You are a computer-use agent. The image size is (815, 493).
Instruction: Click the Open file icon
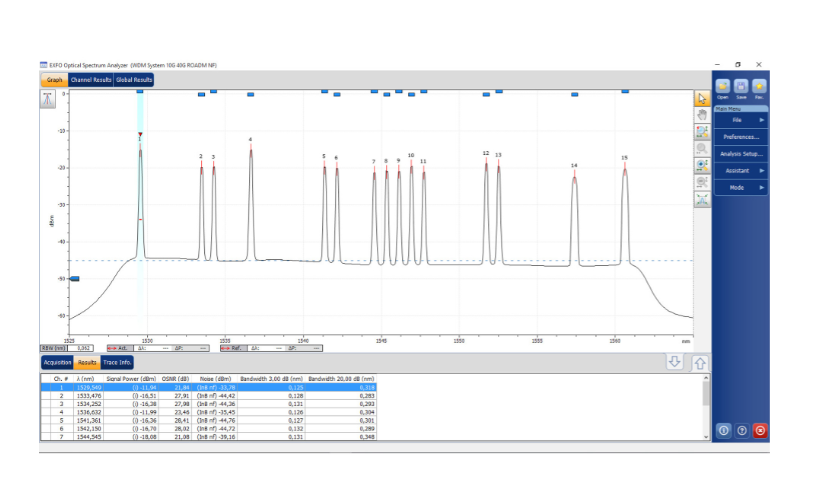723,88
